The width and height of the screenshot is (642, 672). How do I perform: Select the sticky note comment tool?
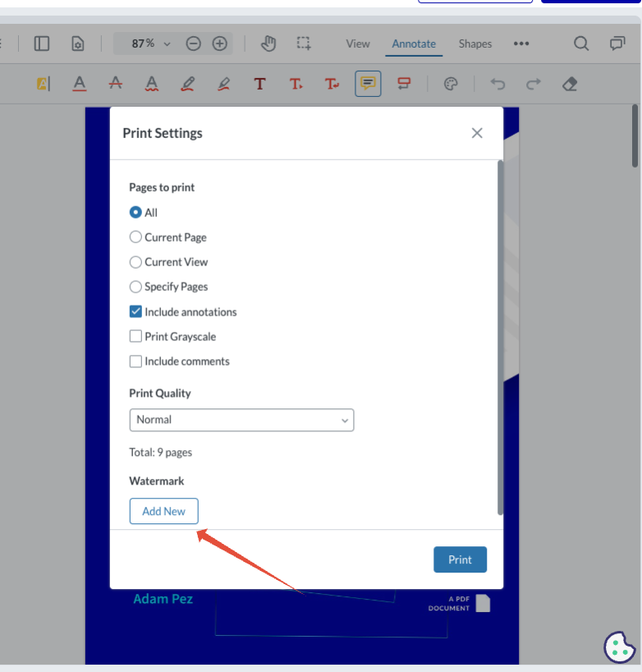tap(368, 84)
